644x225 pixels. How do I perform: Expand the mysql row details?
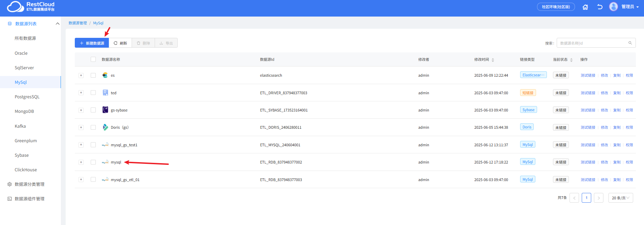81,162
